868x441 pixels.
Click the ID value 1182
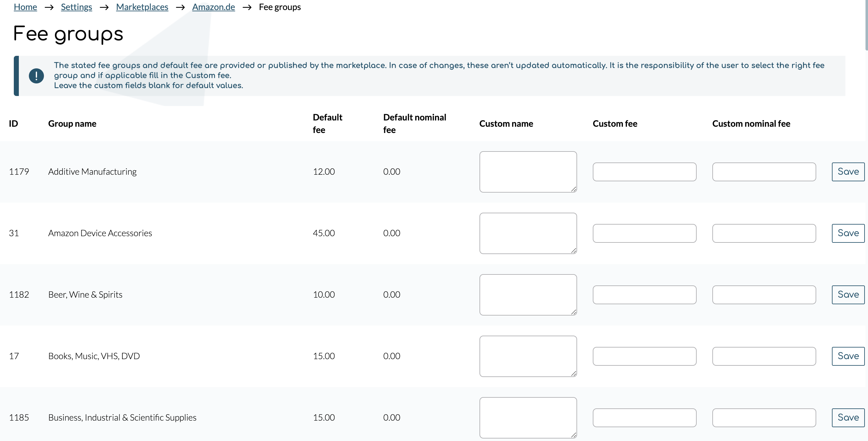(19, 295)
